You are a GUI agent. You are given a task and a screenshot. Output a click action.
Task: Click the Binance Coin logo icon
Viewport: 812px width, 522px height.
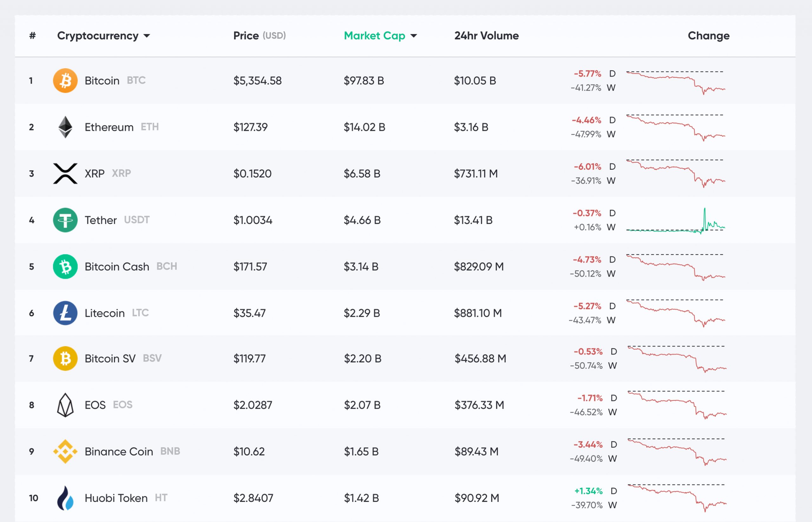point(65,451)
